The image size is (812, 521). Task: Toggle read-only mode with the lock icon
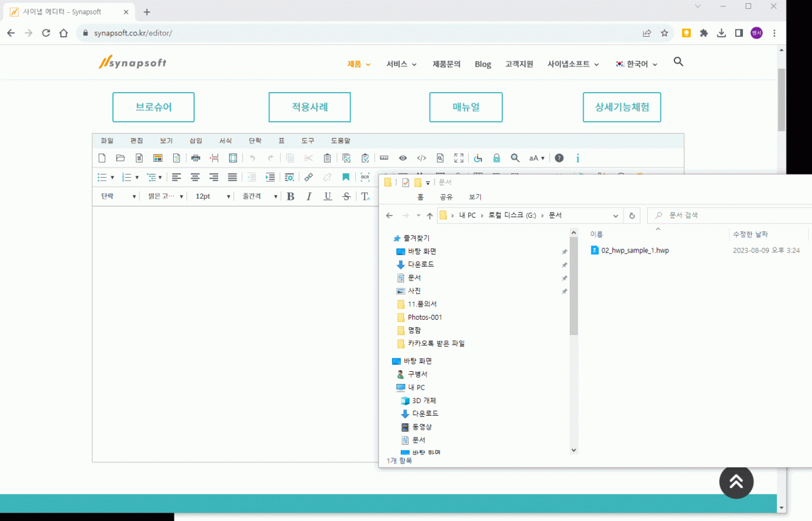495,158
